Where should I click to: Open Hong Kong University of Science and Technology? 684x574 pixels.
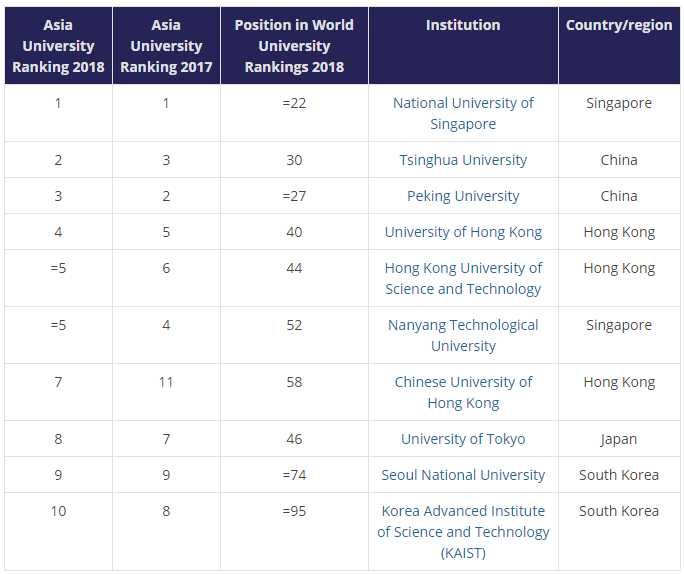[463, 278]
